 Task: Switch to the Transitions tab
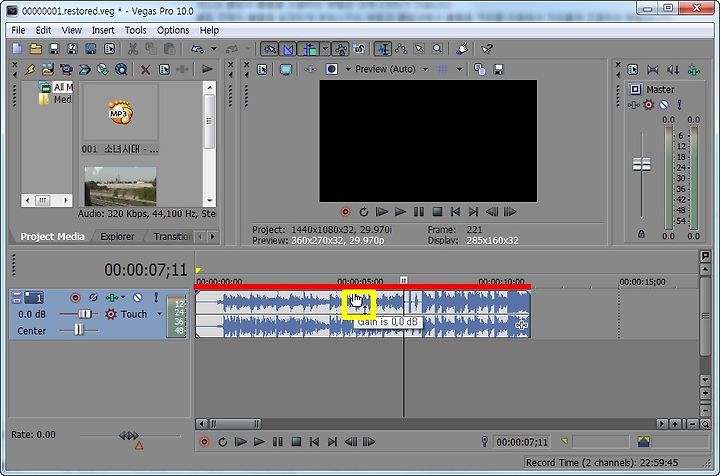point(172,237)
